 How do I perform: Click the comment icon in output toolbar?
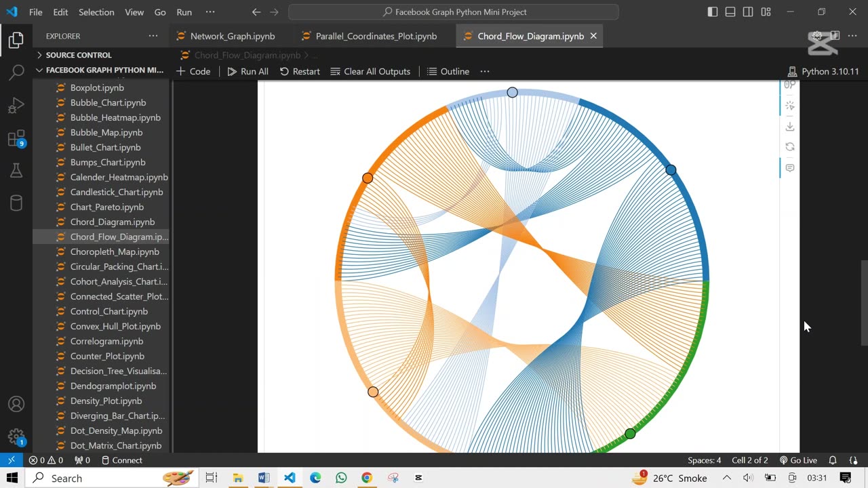tap(790, 167)
